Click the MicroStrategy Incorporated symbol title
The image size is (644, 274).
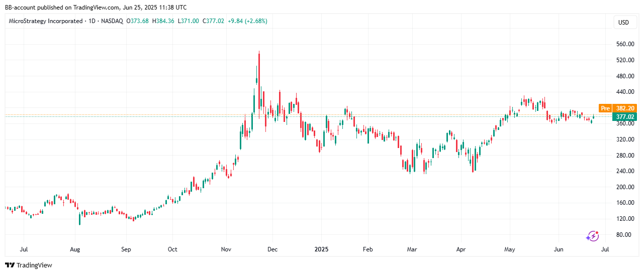pyautogui.click(x=45, y=21)
